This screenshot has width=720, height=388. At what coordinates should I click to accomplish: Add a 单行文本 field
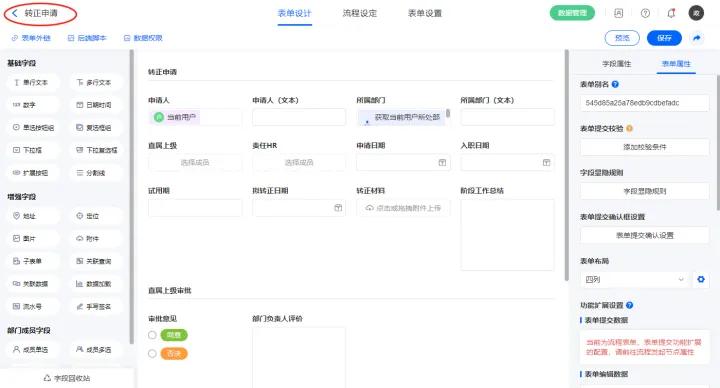point(33,83)
